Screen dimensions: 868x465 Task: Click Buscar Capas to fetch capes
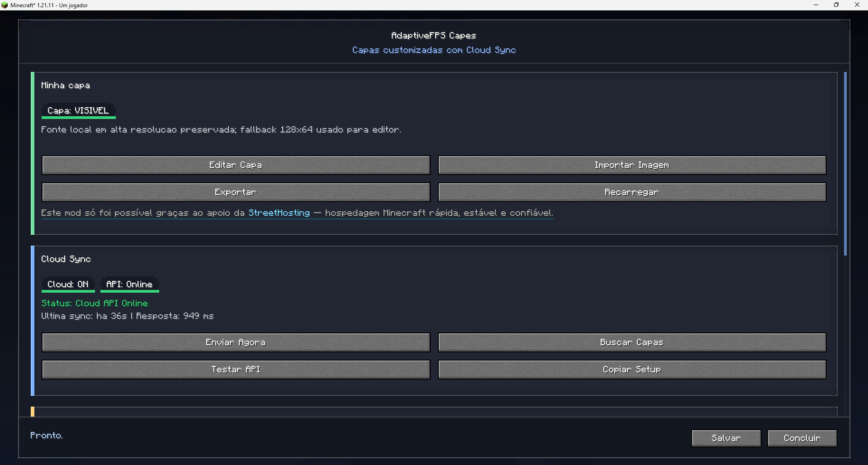[x=632, y=342]
